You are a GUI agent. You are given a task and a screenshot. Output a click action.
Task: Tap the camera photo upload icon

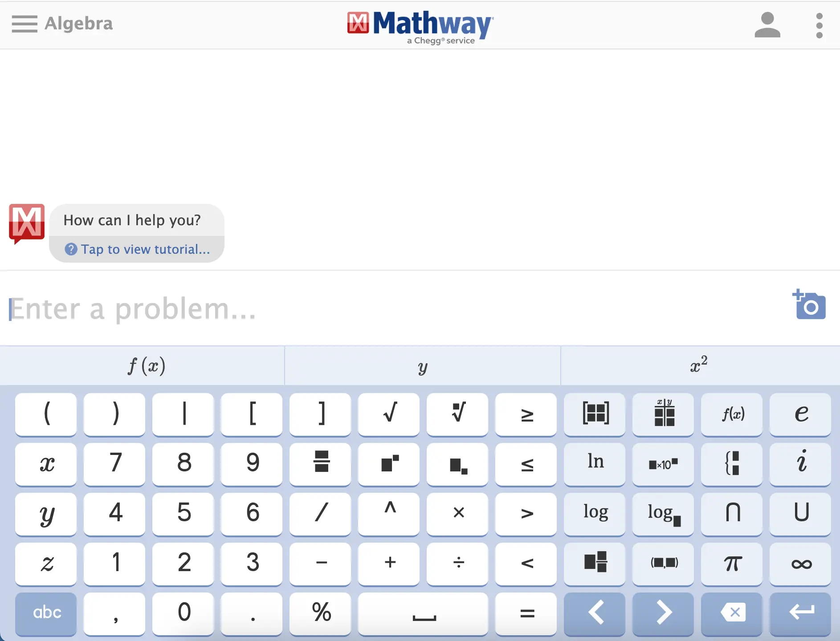click(809, 304)
